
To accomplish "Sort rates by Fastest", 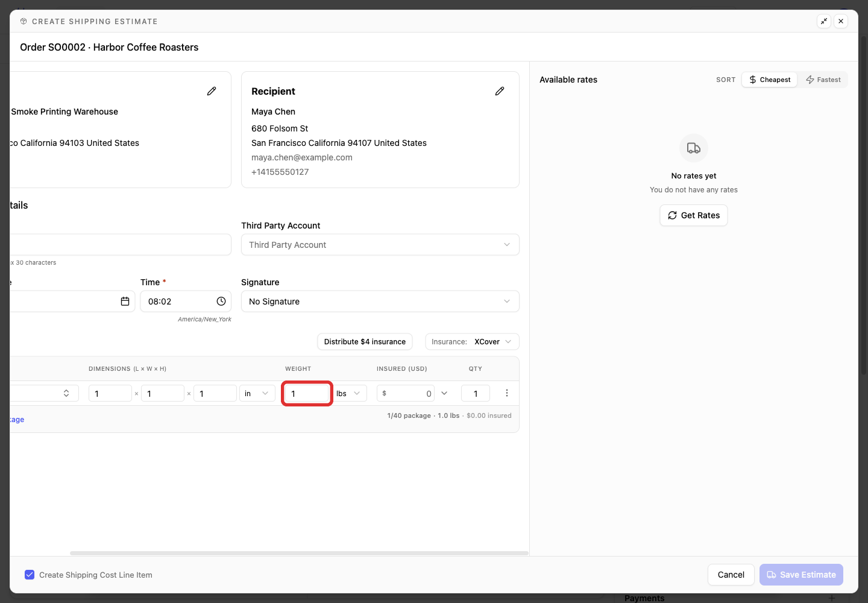I will (823, 80).
